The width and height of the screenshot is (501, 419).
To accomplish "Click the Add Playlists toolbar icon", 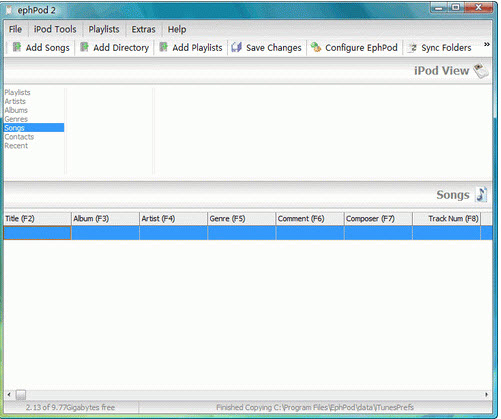I will tap(163, 47).
